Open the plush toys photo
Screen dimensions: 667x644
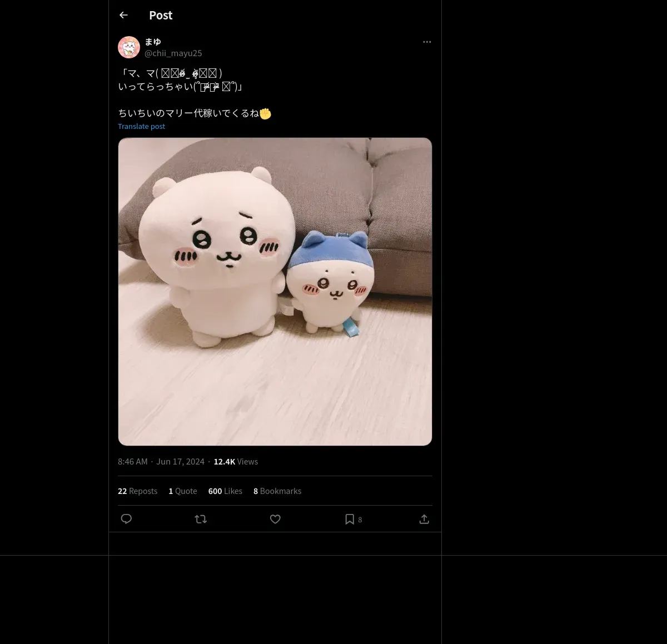[x=275, y=292]
